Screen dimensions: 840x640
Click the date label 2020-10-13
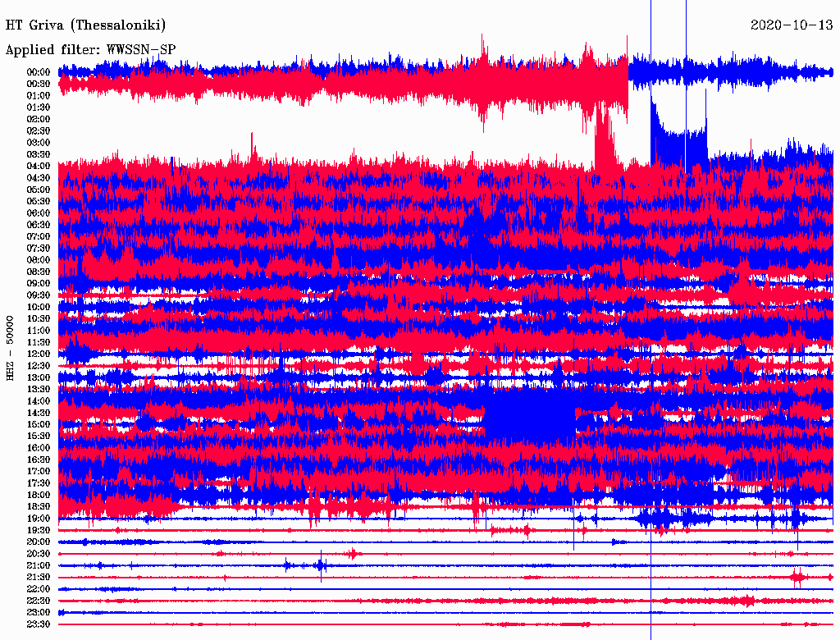(x=792, y=25)
